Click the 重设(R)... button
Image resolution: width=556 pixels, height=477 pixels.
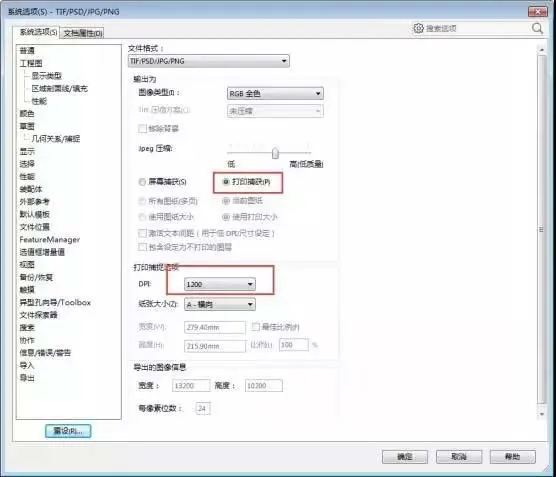[x=68, y=431]
